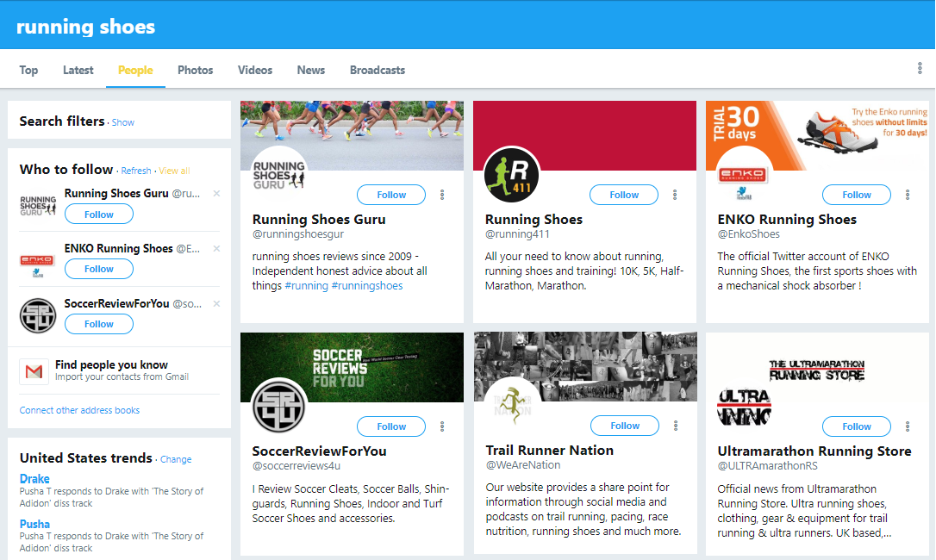Viewport: 936px width, 560px height.
Task: Click the SoccerReviewForYou avatar in Who to follow
Action: [37, 316]
